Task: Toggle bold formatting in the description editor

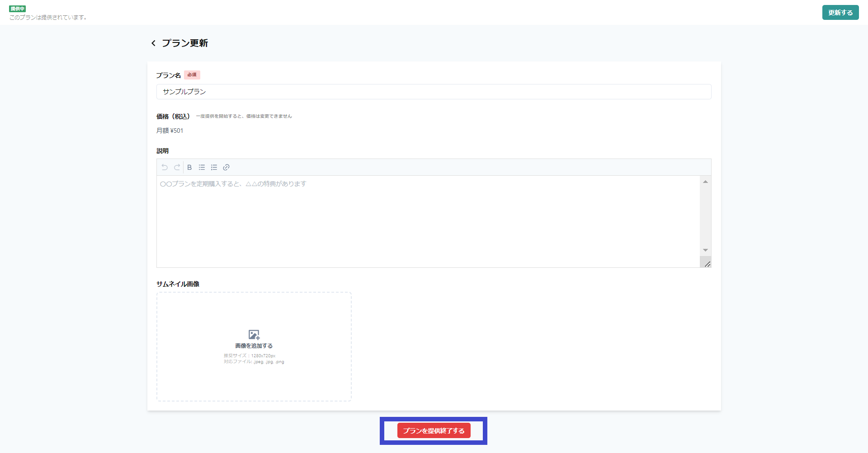Action: (189, 167)
